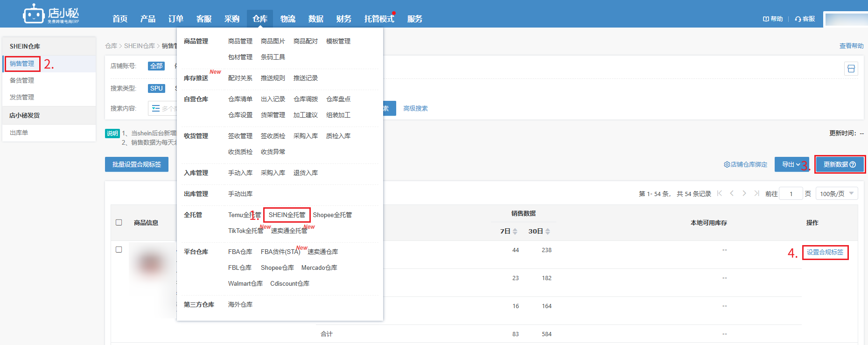The width and height of the screenshot is (868, 345).
Task: Open the 物流 top menu
Action: point(288,19)
